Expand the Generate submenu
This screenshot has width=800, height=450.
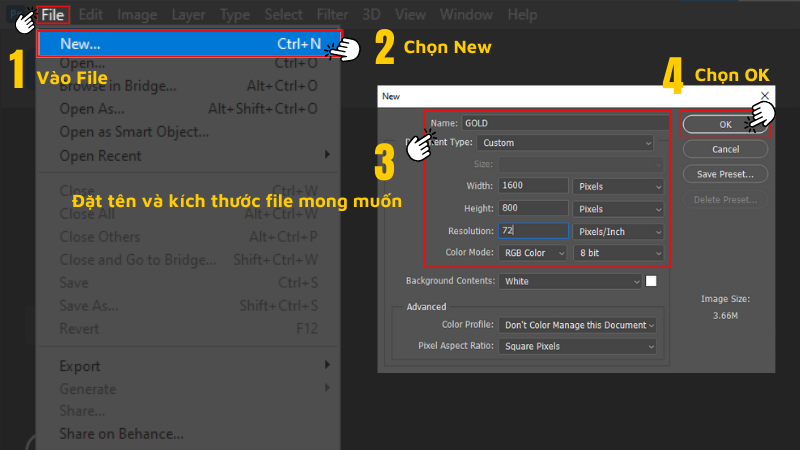[x=189, y=389]
